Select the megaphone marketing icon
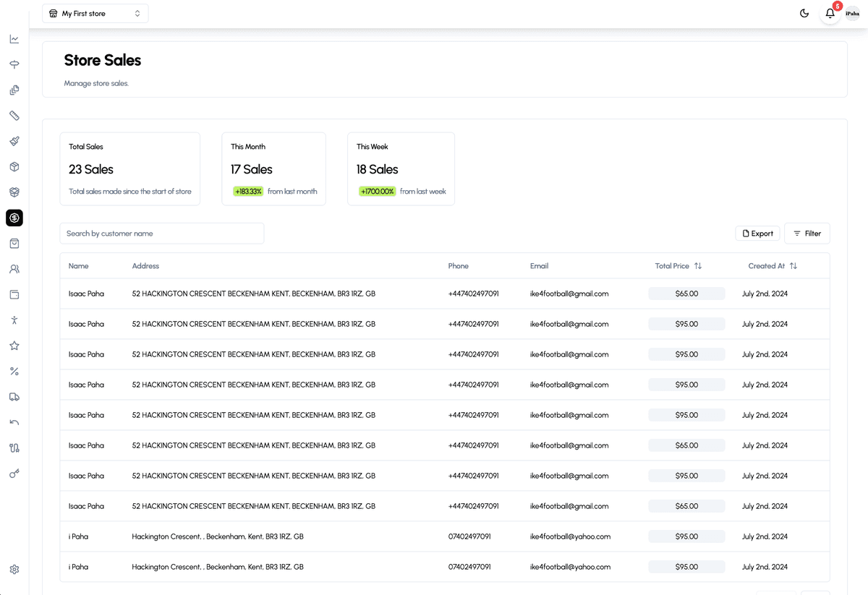Screen dimensions: 868x595 pyautogui.click(x=14, y=64)
